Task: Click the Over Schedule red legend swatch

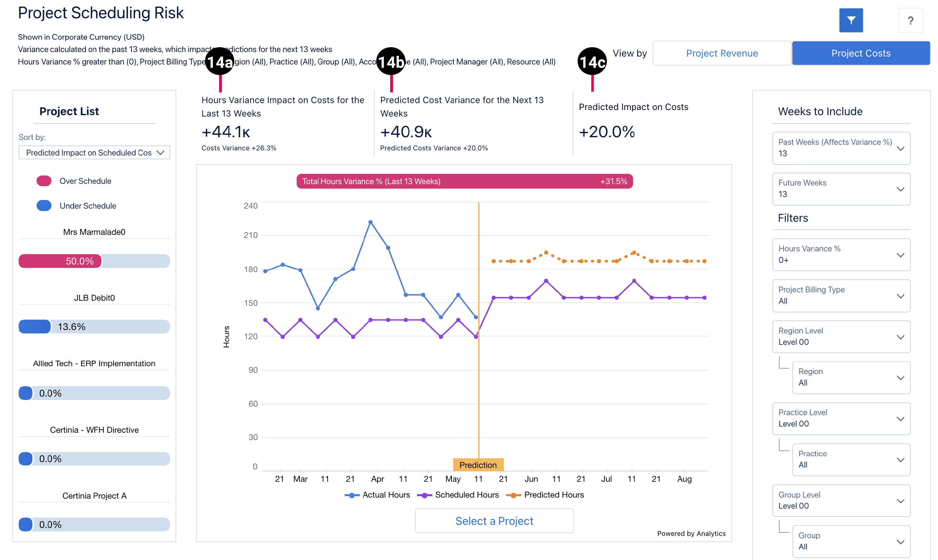Action: coord(44,181)
